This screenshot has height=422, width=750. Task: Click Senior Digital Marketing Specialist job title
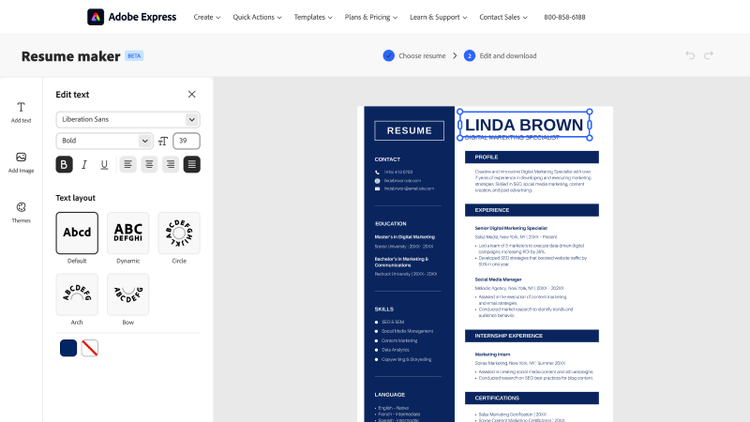pos(511,228)
